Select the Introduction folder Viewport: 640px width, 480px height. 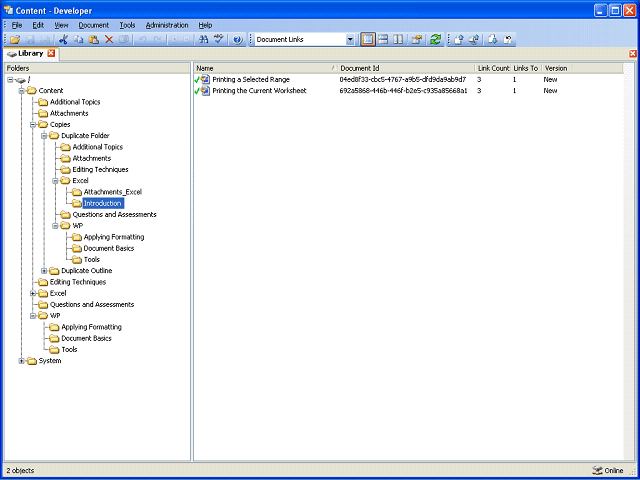point(102,203)
